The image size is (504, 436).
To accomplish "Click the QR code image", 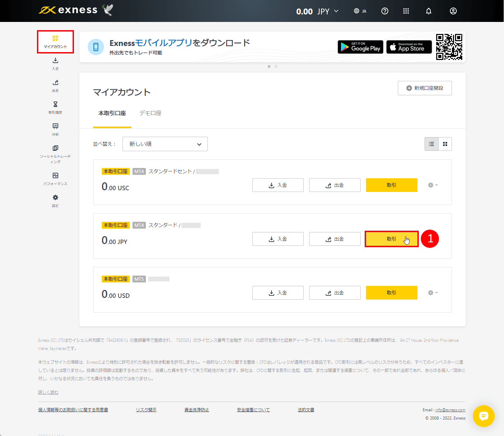I will [x=449, y=47].
